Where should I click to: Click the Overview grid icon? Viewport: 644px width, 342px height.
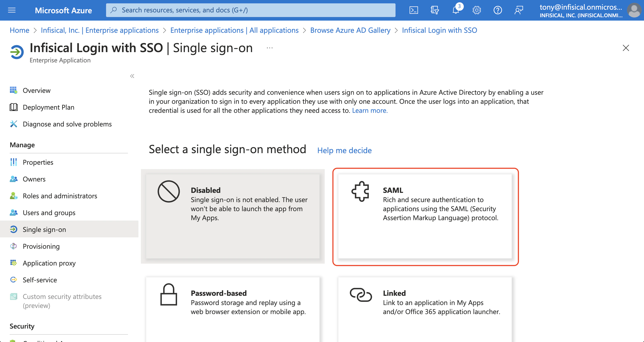[x=13, y=90]
